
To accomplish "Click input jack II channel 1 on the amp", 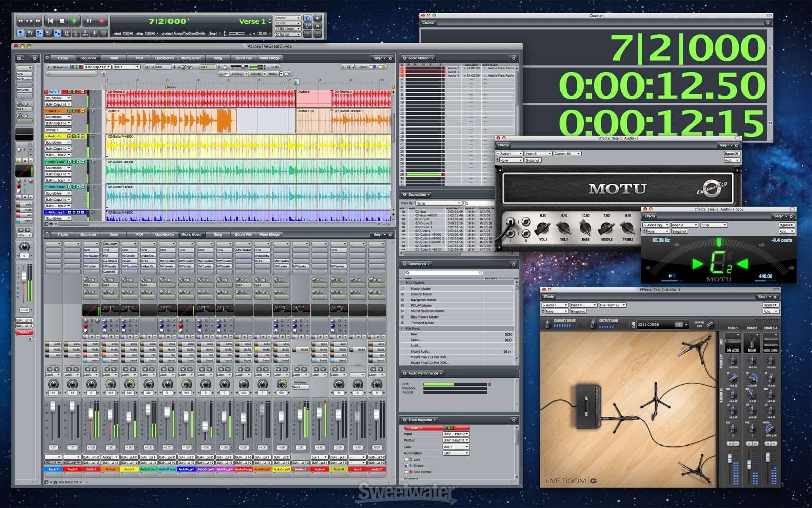I will tap(526, 221).
